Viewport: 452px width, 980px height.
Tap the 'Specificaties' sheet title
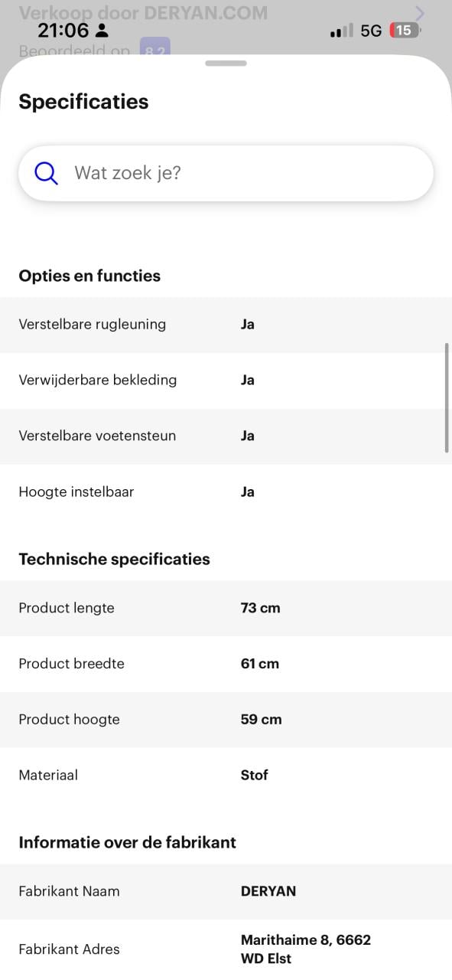[x=83, y=102]
